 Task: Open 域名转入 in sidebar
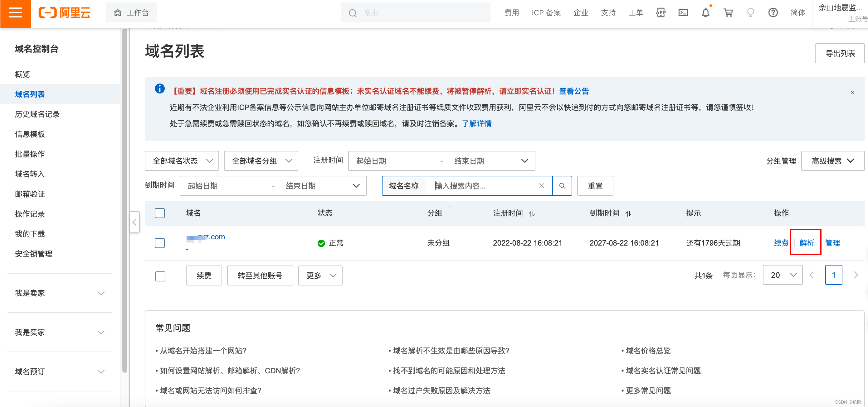(x=30, y=174)
